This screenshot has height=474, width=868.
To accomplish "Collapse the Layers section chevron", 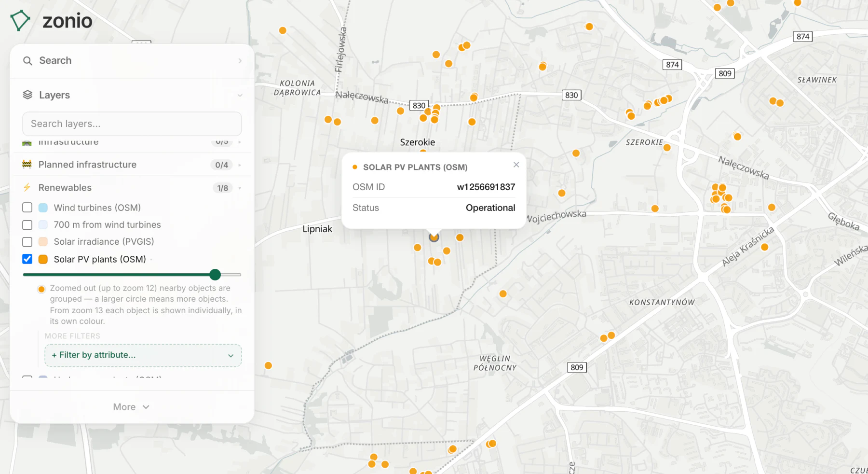I will coord(240,96).
